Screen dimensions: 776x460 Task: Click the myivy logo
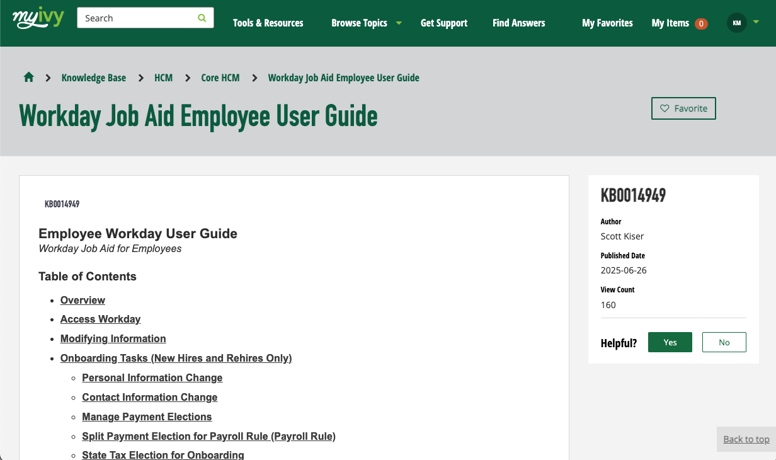[x=38, y=18]
